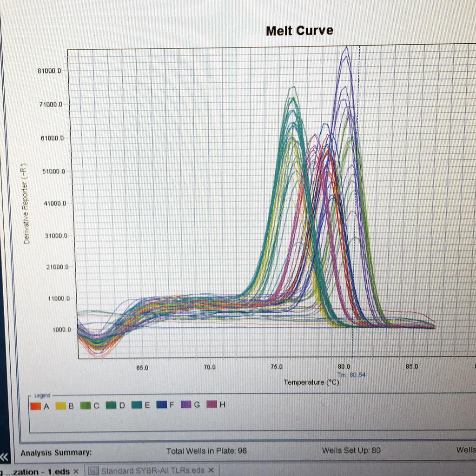Screen dimensions: 476x476
Task: Click the magenta legend swatch for row H
Action: click(212, 404)
